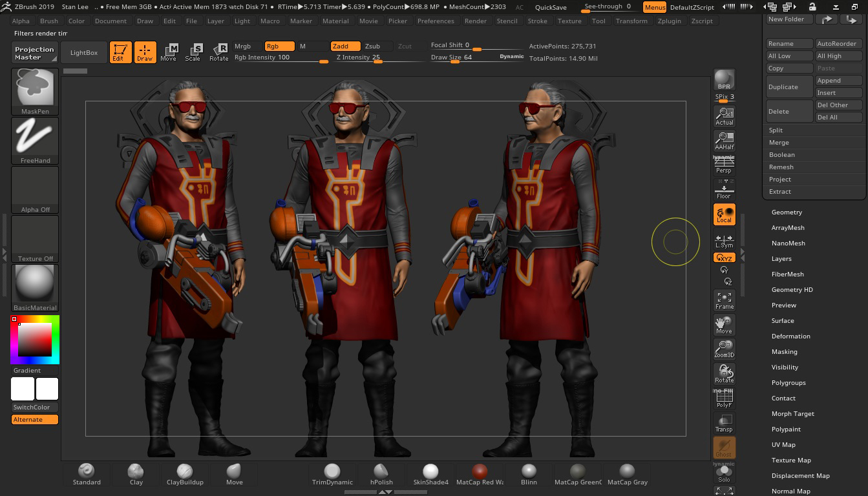
Task: Toggle PolyF polyframe display
Action: click(x=724, y=398)
